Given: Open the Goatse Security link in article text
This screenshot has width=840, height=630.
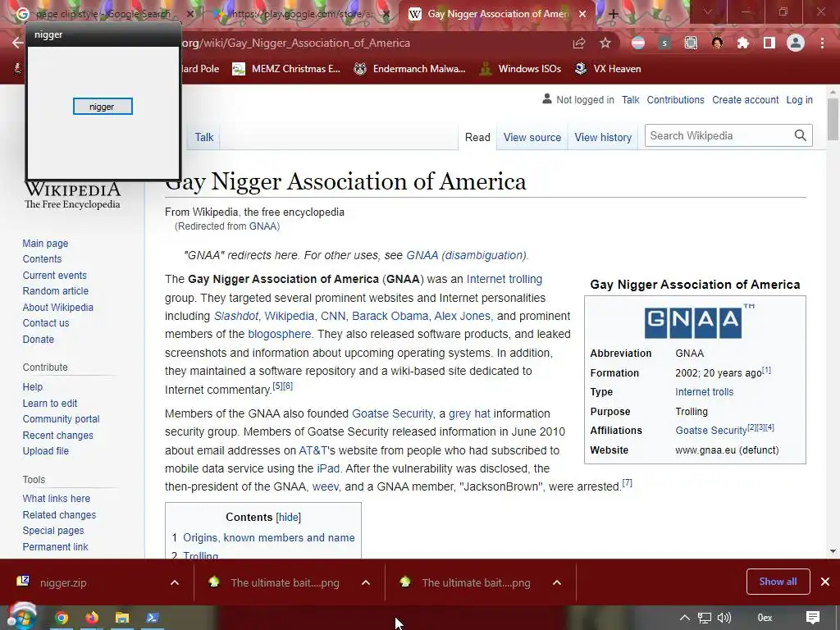Looking at the screenshot, I should click(x=392, y=413).
